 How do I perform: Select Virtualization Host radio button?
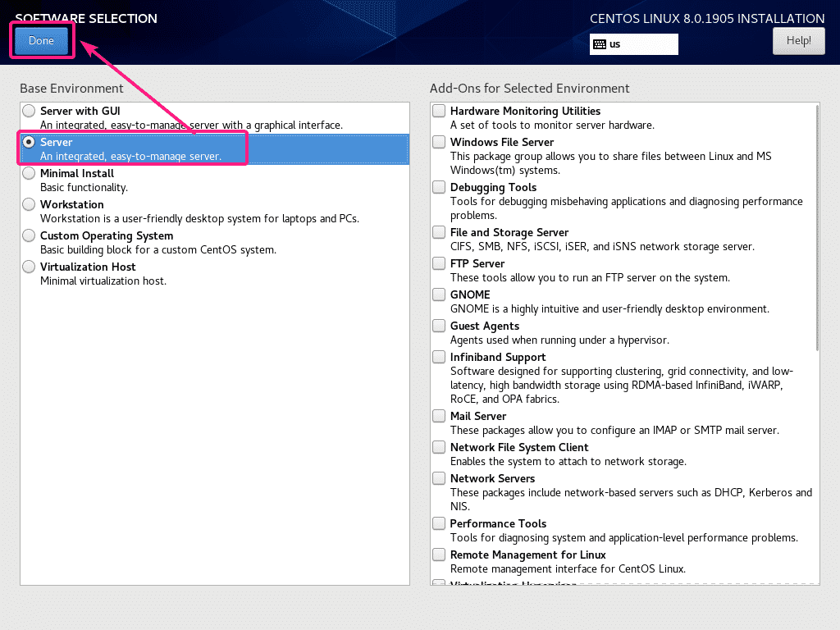[x=30, y=267]
